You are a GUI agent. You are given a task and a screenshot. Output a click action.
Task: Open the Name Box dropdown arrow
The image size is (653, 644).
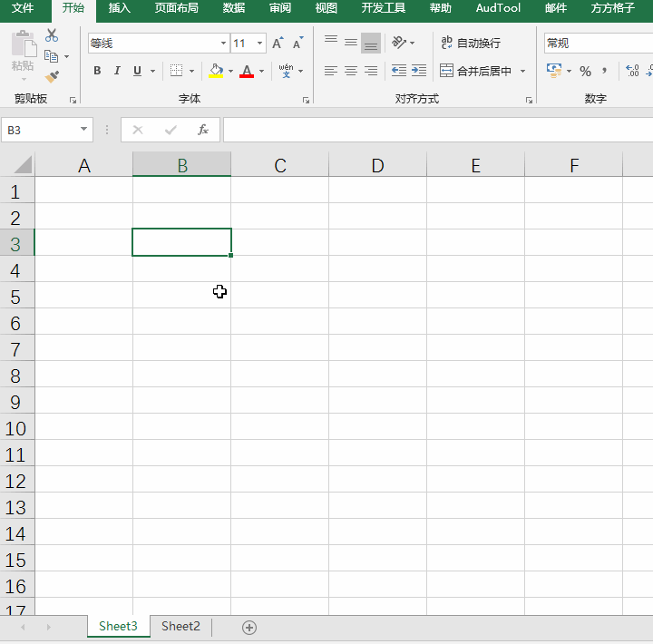(x=83, y=129)
